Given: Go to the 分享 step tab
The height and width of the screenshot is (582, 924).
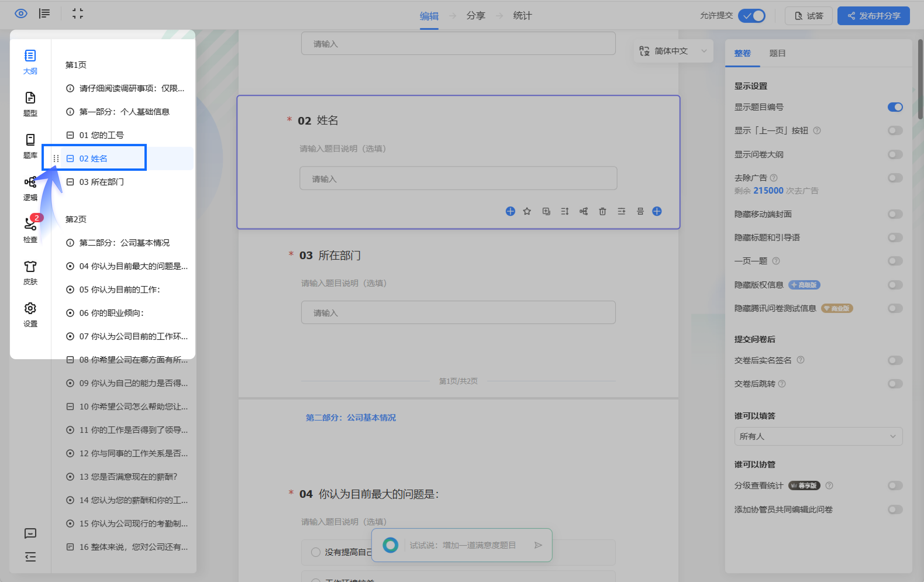Looking at the screenshot, I should 476,16.
